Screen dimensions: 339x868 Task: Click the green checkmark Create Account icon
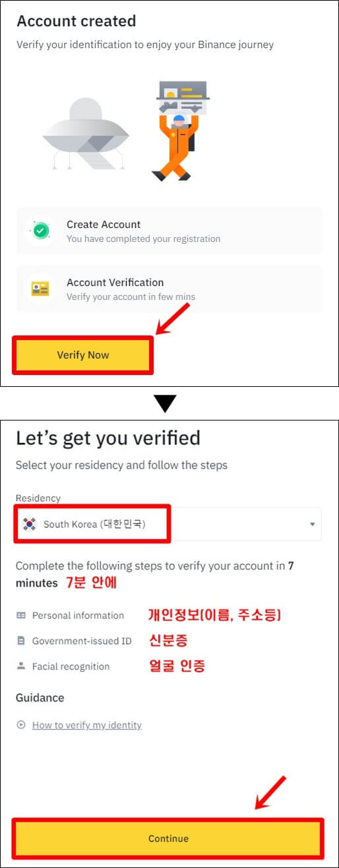pyautogui.click(x=40, y=231)
